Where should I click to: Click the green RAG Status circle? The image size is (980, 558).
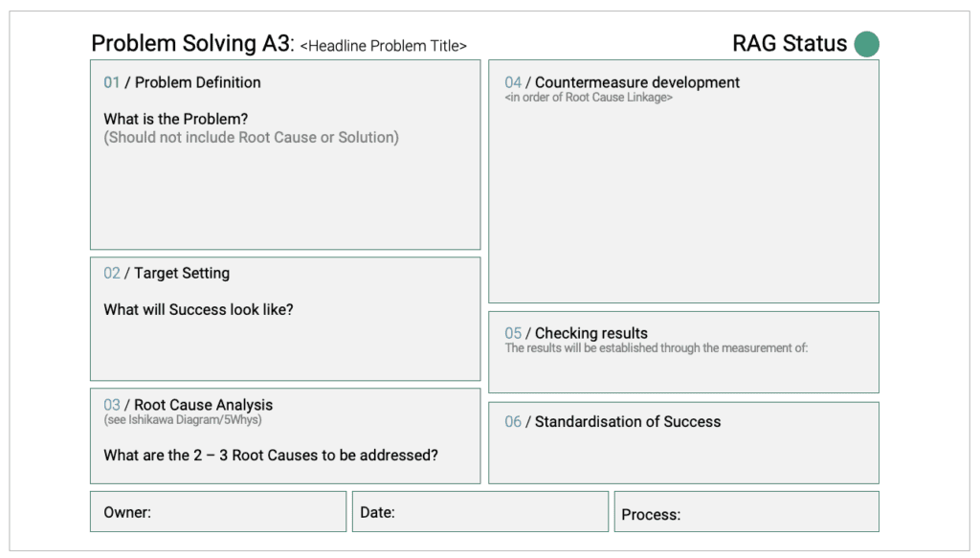click(866, 44)
